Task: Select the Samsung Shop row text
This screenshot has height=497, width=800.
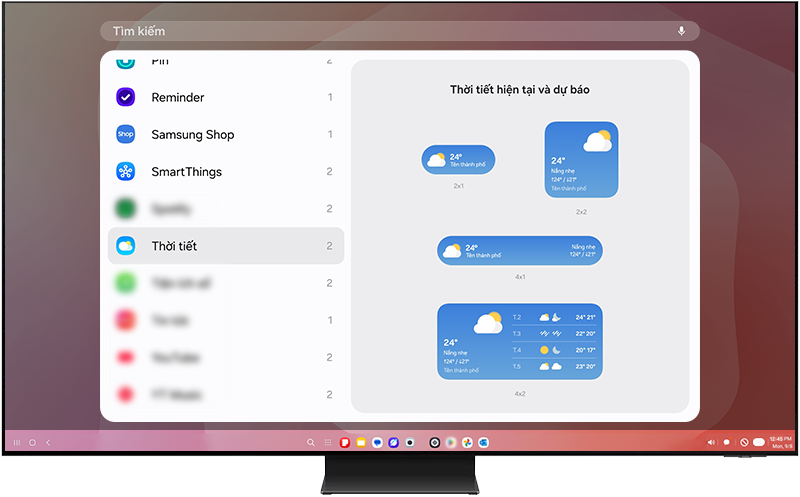Action: (193, 135)
